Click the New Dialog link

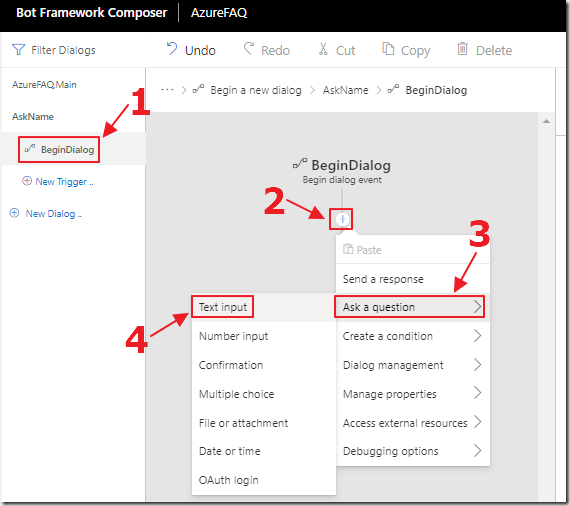coord(53,213)
